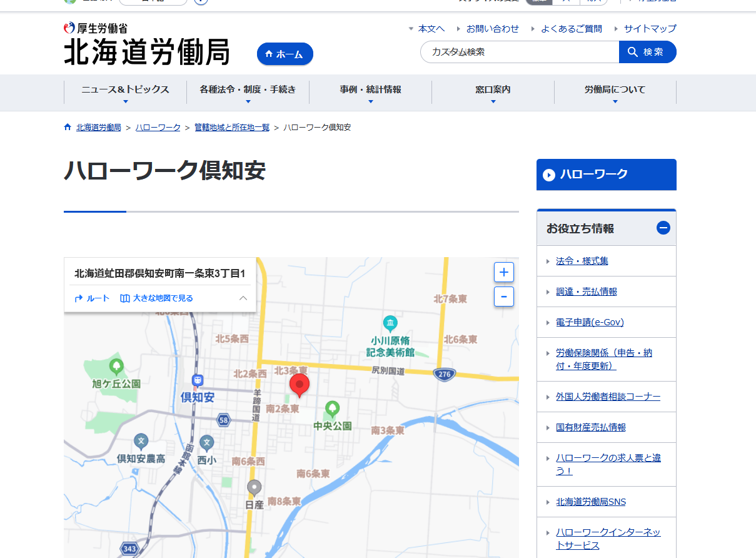Open the 大きな地図で見る link
This screenshot has height=558, width=756.
point(157,298)
